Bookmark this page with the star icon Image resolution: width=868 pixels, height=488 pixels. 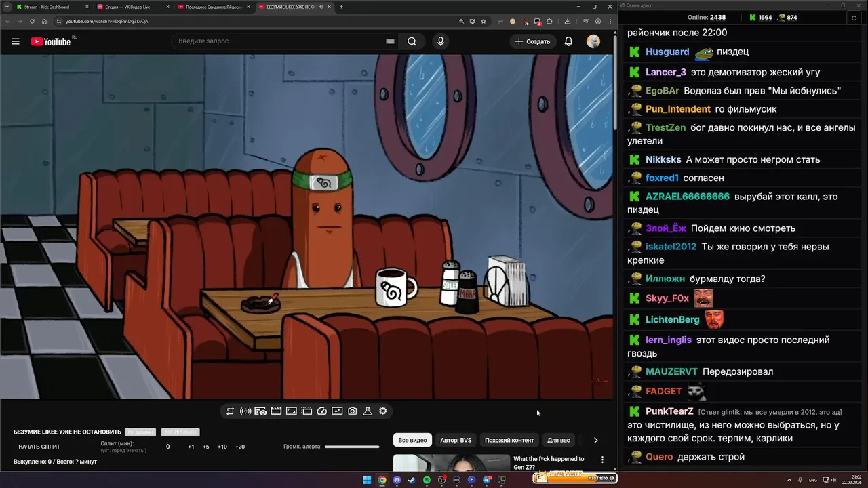click(x=484, y=21)
